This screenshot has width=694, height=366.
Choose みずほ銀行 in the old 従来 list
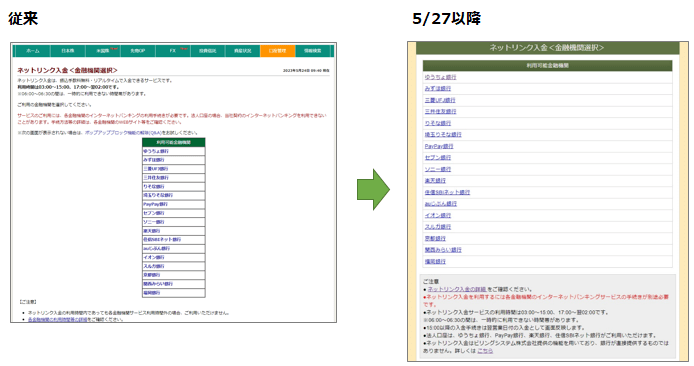point(154,160)
